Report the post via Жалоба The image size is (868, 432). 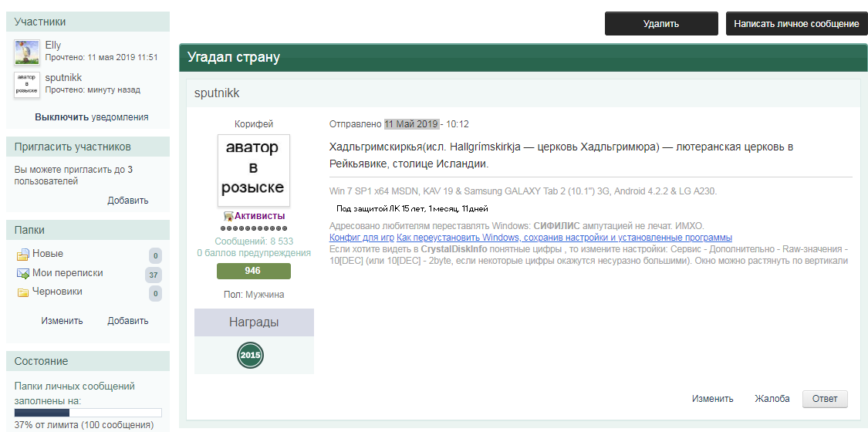tap(772, 399)
